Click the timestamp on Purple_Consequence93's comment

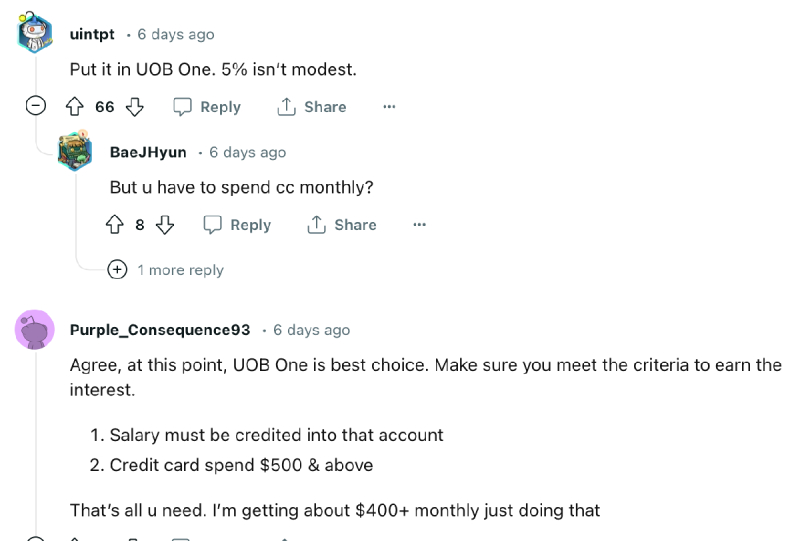pyautogui.click(x=311, y=329)
